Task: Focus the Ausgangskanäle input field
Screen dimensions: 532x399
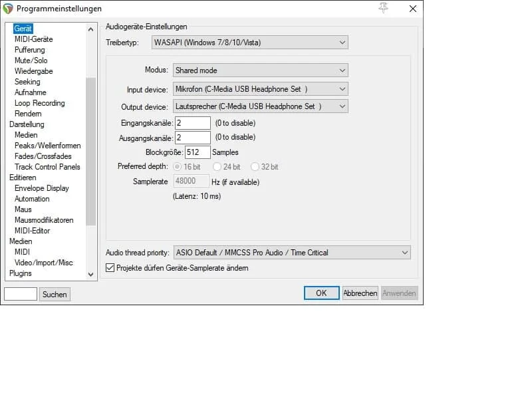Action: coord(193,138)
